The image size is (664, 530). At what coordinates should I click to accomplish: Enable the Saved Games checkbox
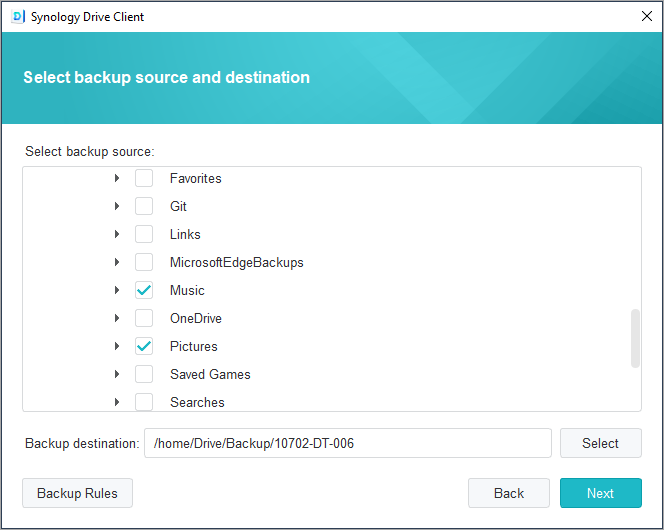point(144,375)
